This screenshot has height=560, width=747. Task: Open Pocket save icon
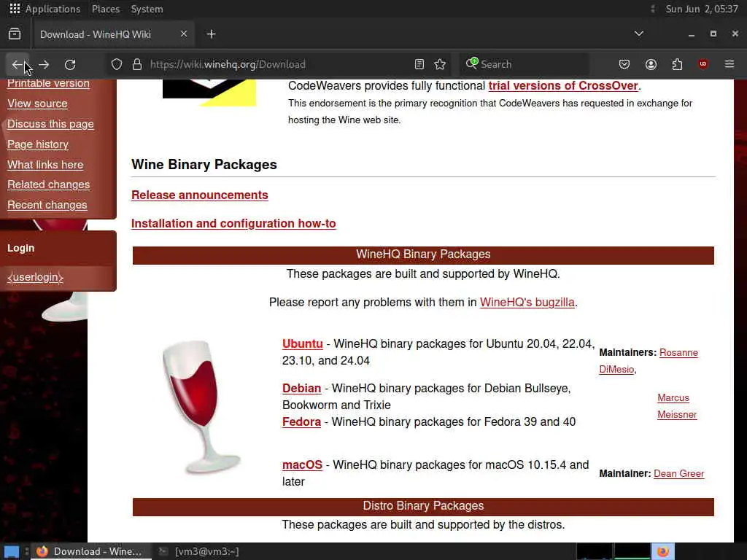(624, 64)
